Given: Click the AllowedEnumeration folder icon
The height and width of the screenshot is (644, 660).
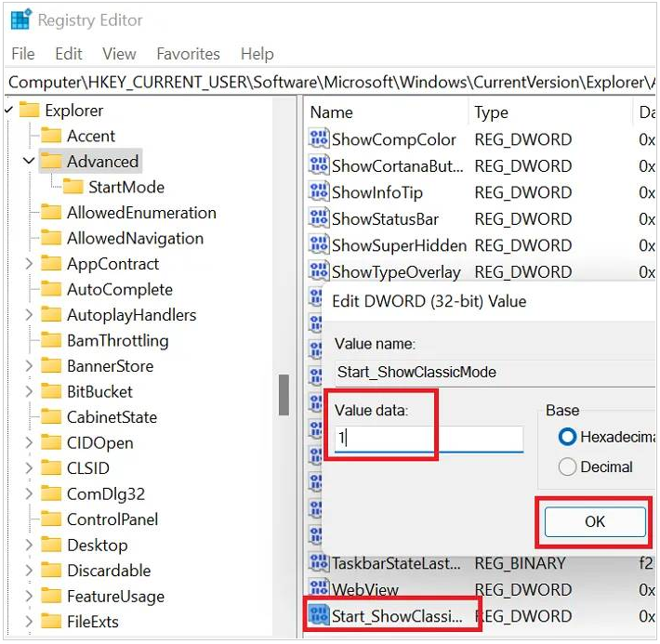Looking at the screenshot, I should 51,213.
